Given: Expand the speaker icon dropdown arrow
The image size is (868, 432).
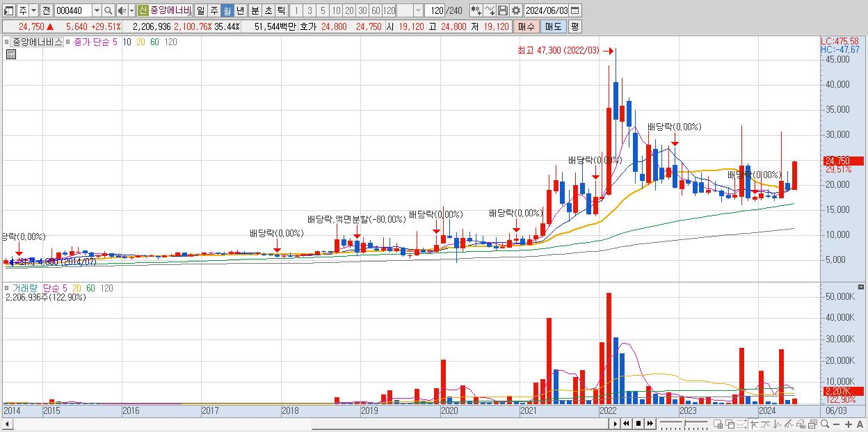Looking at the screenshot, I should pyautogui.click(x=131, y=10).
